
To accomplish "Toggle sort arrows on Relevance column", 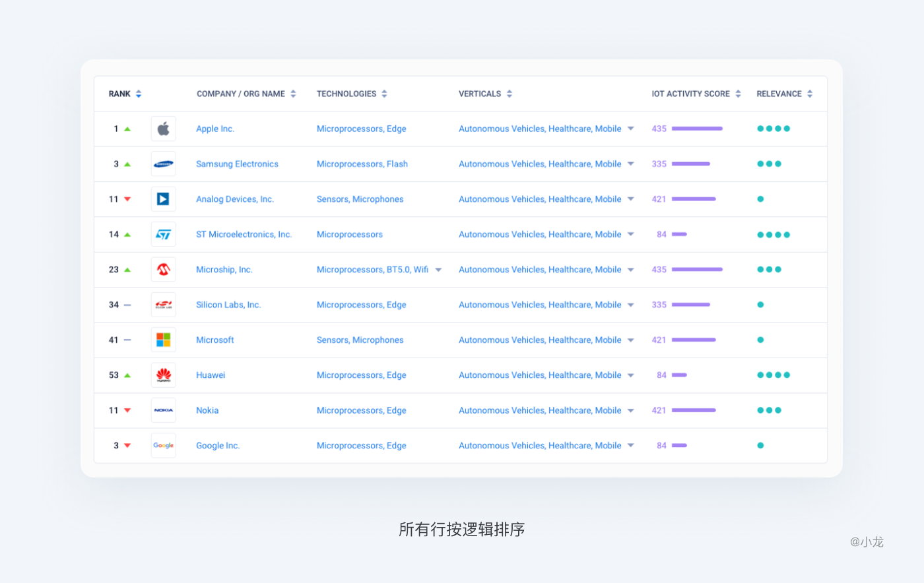I will click(810, 94).
